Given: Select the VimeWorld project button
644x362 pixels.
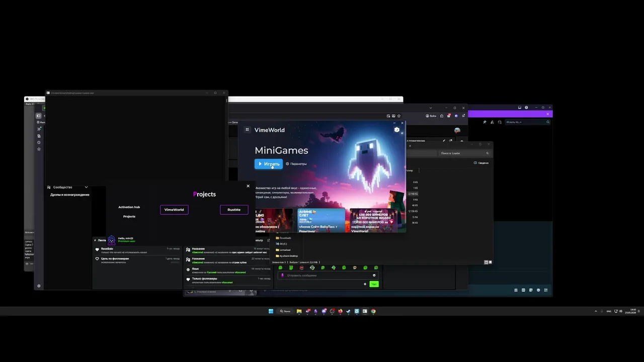Looking at the screenshot, I should pos(174,210).
